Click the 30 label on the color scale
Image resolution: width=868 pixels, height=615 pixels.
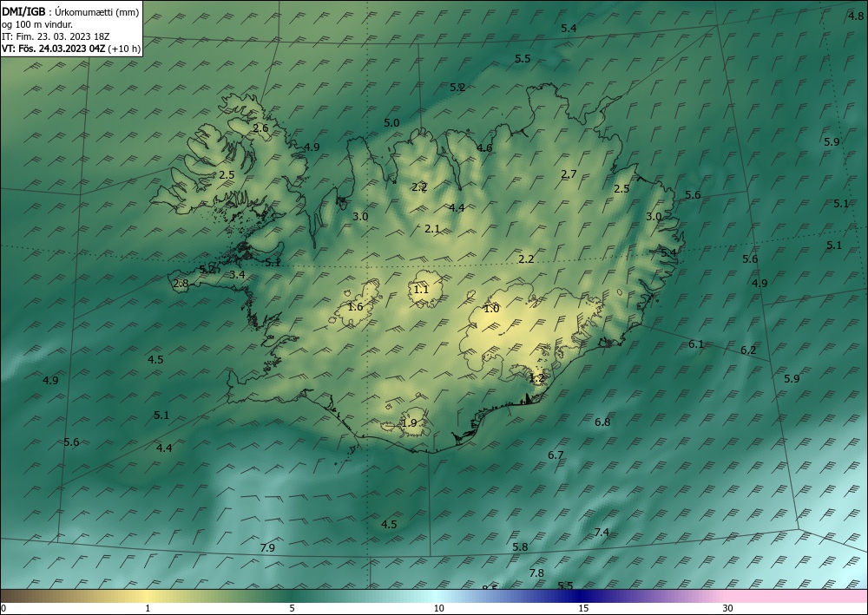tap(728, 608)
